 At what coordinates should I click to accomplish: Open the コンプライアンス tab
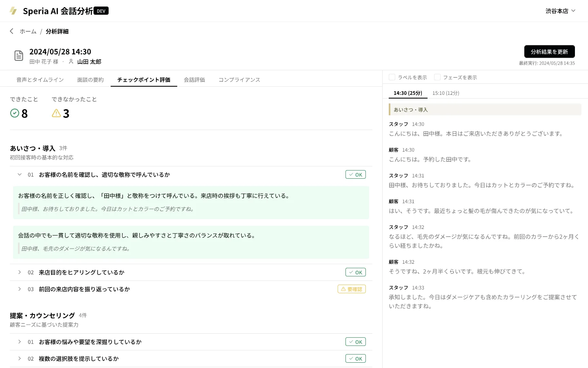(239, 80)
